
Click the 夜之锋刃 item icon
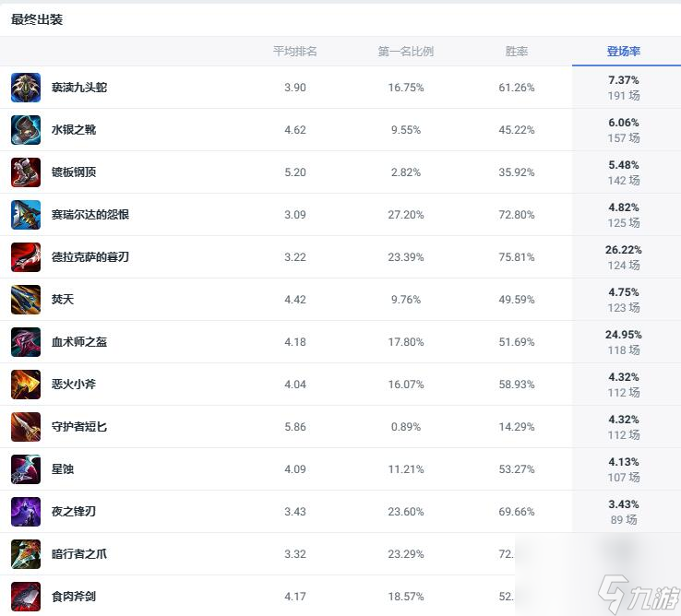pyautogui.click(x=26, y=512)
